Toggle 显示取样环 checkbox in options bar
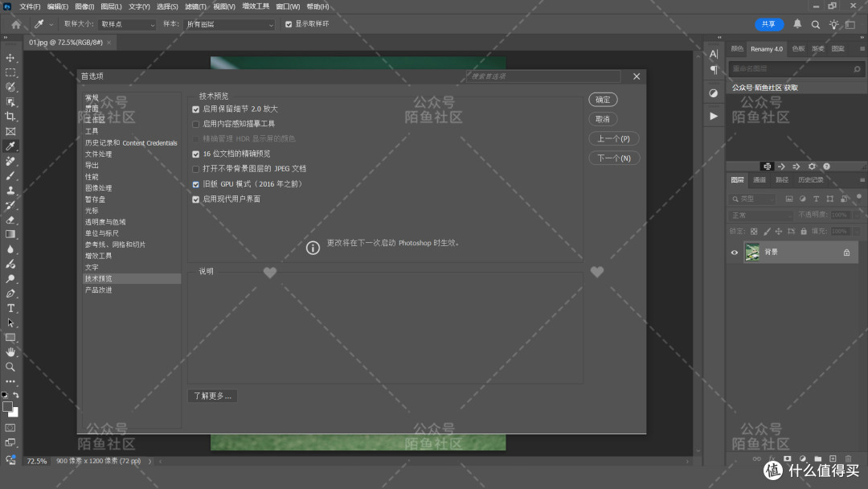This screenshot has width=868, height=489. click(x=289, y=24)
